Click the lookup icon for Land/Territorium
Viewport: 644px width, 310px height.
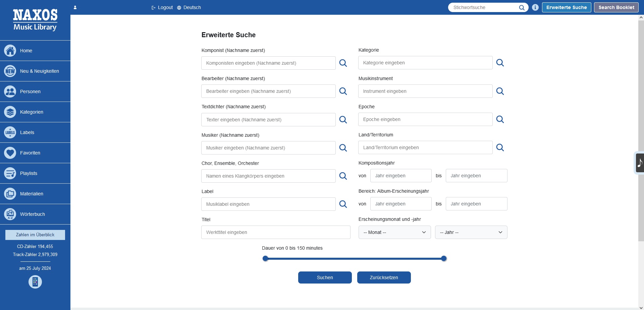click(500, 147)
